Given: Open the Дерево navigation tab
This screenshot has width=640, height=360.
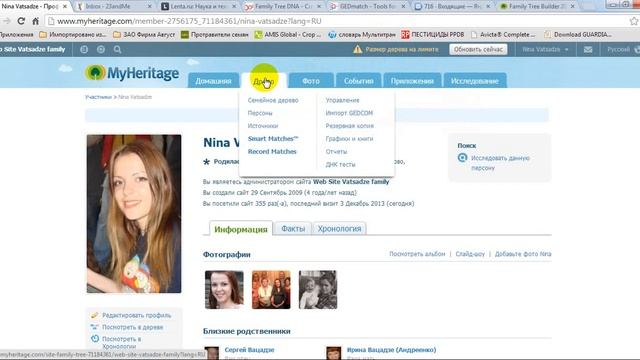Looking at the screenshot, I should (x=263, y=81).
